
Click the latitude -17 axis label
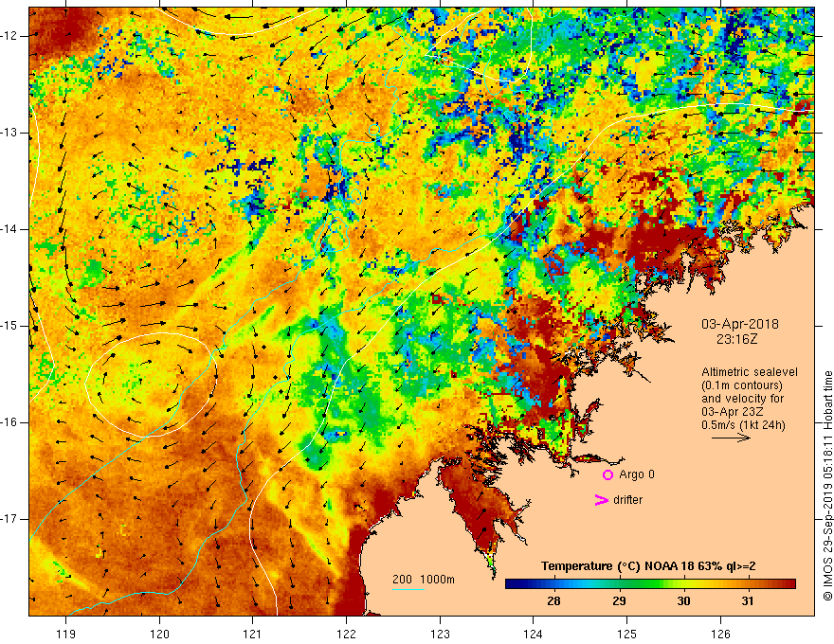9,519
